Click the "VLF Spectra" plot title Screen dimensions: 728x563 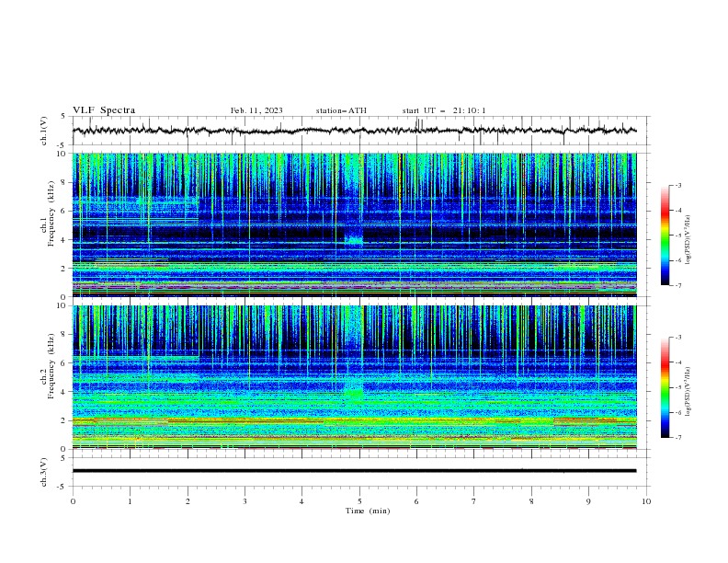click(x=104, y=110)
